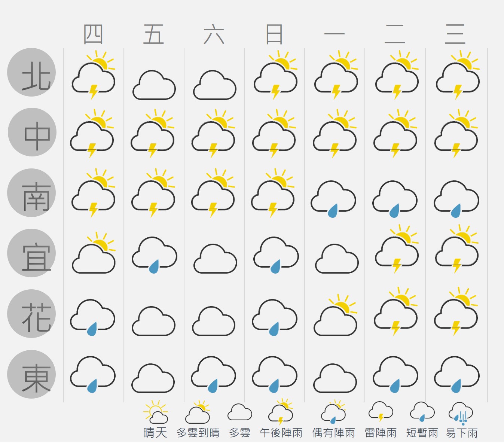
Task: Click 宜 Thursday partly sunny icon
Action: point(94,253)
